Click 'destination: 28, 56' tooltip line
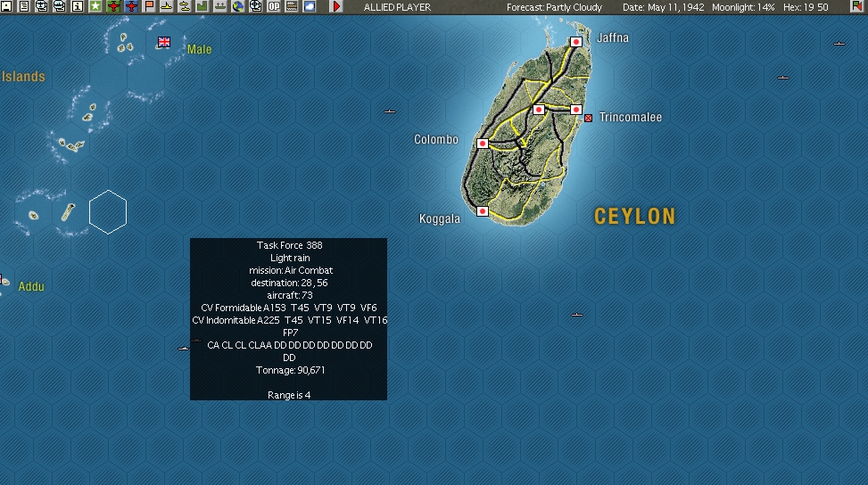868x485 pixels. pyautogui.click(x=289, y=283)
